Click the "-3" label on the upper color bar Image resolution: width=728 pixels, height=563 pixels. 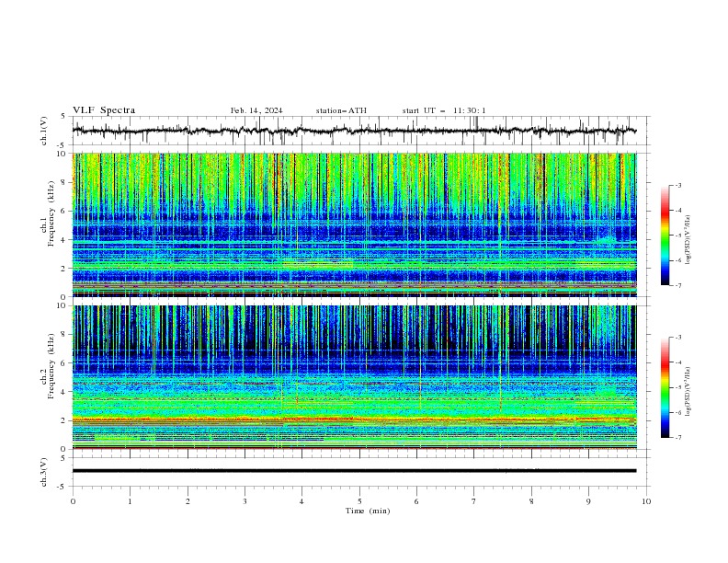[x=678, y=185]
